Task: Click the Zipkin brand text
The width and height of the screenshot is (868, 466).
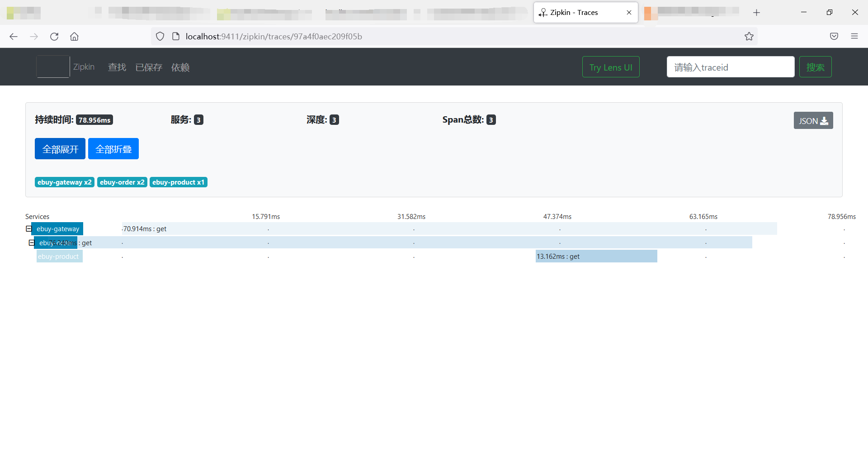Action: (x=84, y=67)
